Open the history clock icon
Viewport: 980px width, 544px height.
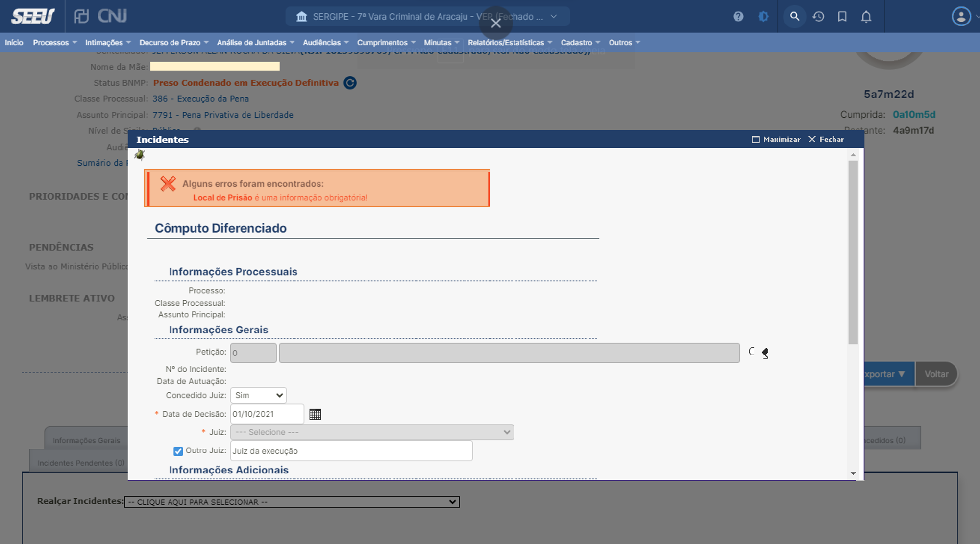818,17
